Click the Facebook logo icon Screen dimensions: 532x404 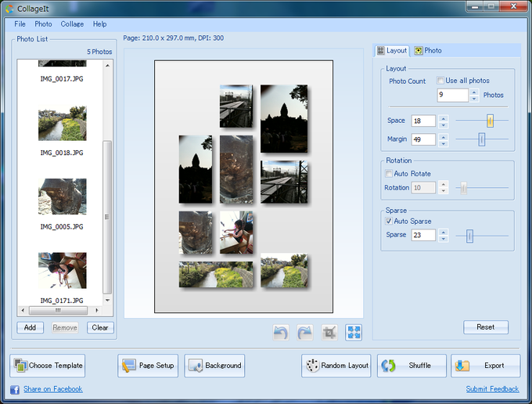click(x=15, y=389)
